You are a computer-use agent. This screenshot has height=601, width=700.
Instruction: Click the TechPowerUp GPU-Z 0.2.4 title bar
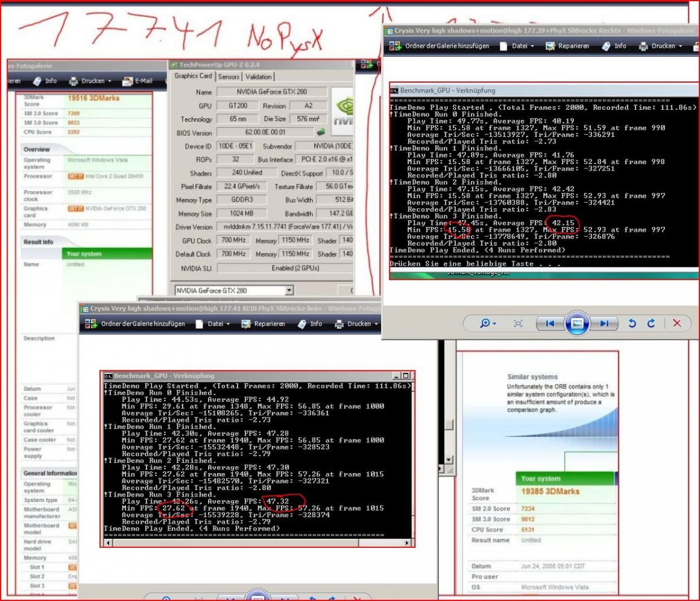click(x=262, y=65)
